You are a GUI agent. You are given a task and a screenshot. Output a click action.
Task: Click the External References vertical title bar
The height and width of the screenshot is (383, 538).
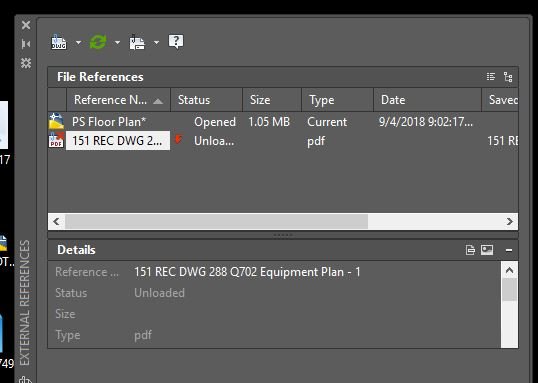point(25,302)
